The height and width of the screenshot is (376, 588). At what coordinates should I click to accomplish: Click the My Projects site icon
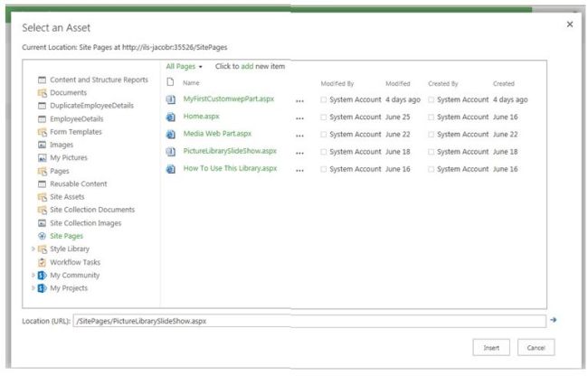[42, 288]
